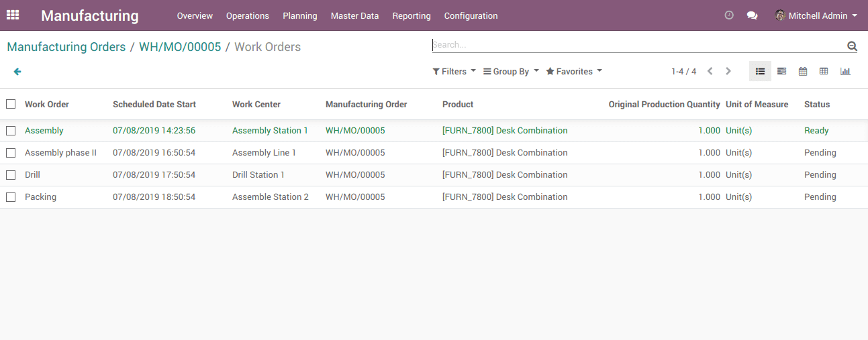
Task: Click Pending status in Packing row
Action: (820, 197)
